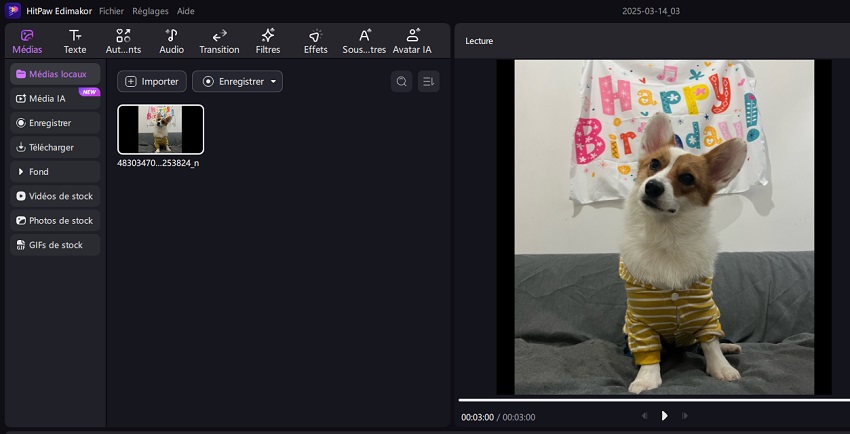Open the Filtres tab
The height and width of the screenshot is (434, 850).
(x=268, y=42)
